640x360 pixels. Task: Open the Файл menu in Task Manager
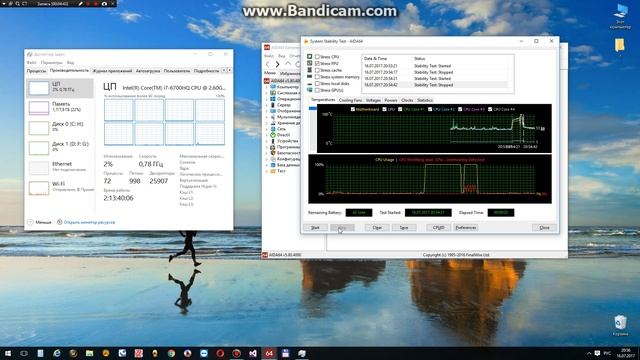pos(32,63)
